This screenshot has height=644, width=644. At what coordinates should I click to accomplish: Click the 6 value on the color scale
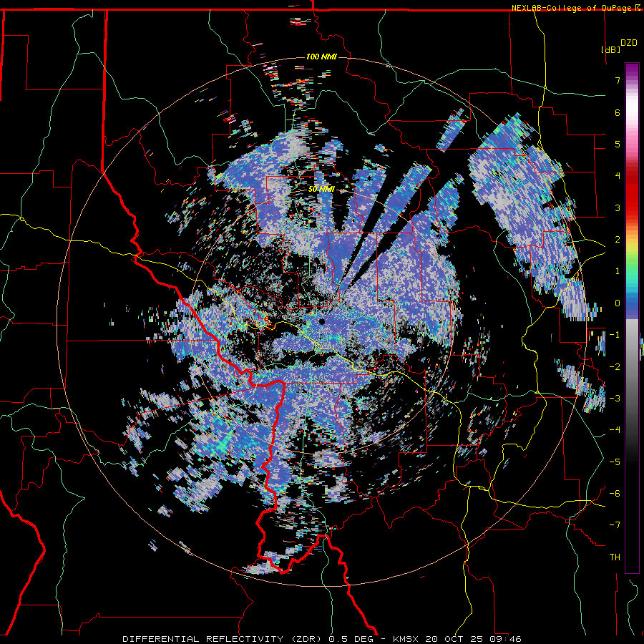[x=618, y=112]
